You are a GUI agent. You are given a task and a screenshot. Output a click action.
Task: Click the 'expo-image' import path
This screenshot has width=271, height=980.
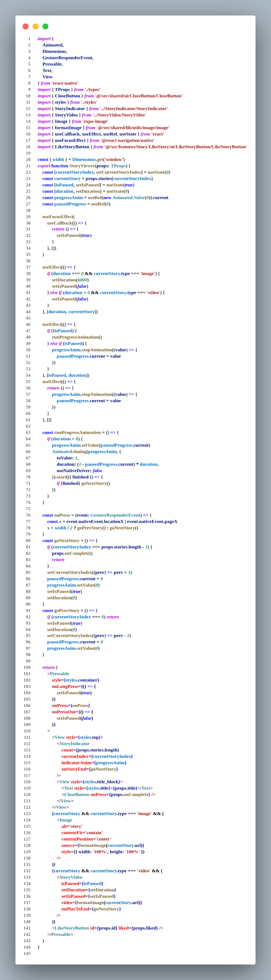(95, 121)
